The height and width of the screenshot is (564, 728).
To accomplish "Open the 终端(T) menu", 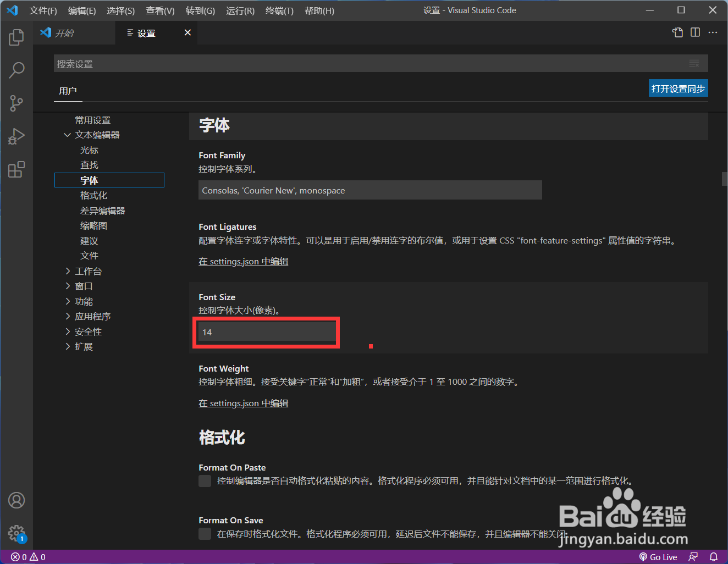I will [x=279, y=10].
